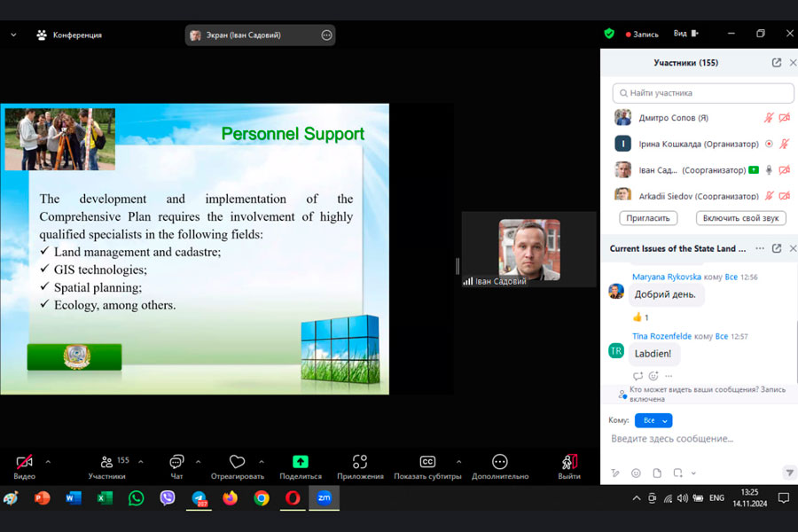This screenshot has height=532, width=798.
Task: Expand video options arrow next to Видео
Action: (48, 462)
